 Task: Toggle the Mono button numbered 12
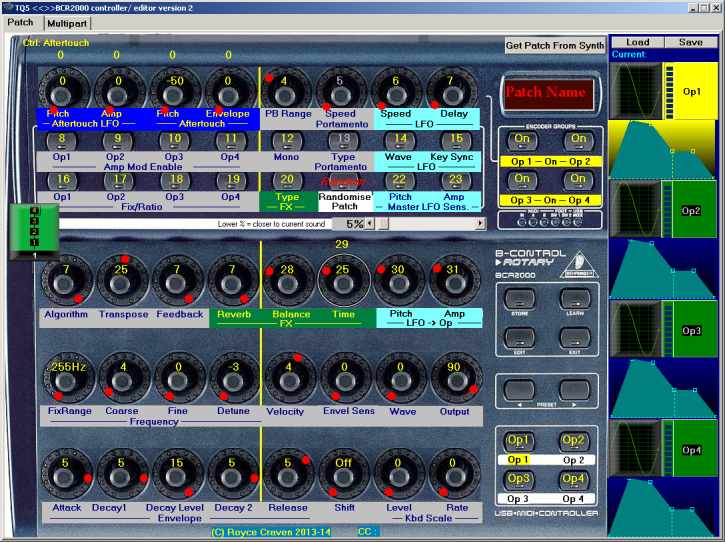point(287,139)
